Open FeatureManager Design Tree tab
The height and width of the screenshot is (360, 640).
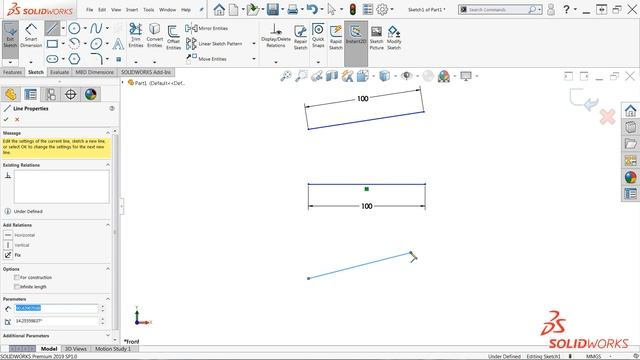pyautogui.click(x=11, y=94)
